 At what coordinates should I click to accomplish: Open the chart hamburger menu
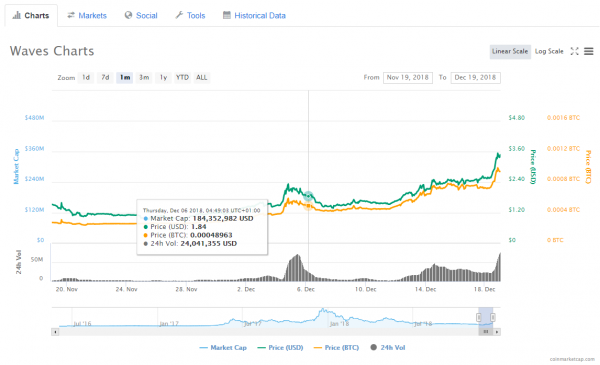click(589, 51)
